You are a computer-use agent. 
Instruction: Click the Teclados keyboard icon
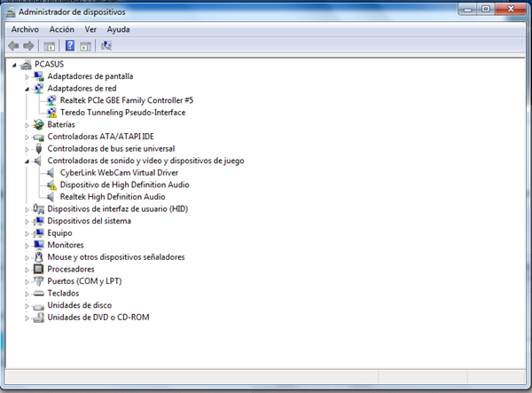39,294
